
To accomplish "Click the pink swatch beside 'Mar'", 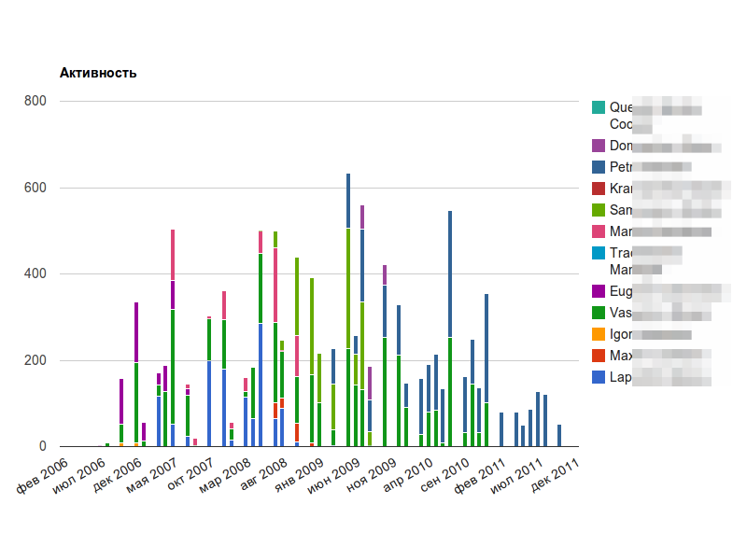I will (598, 231).
